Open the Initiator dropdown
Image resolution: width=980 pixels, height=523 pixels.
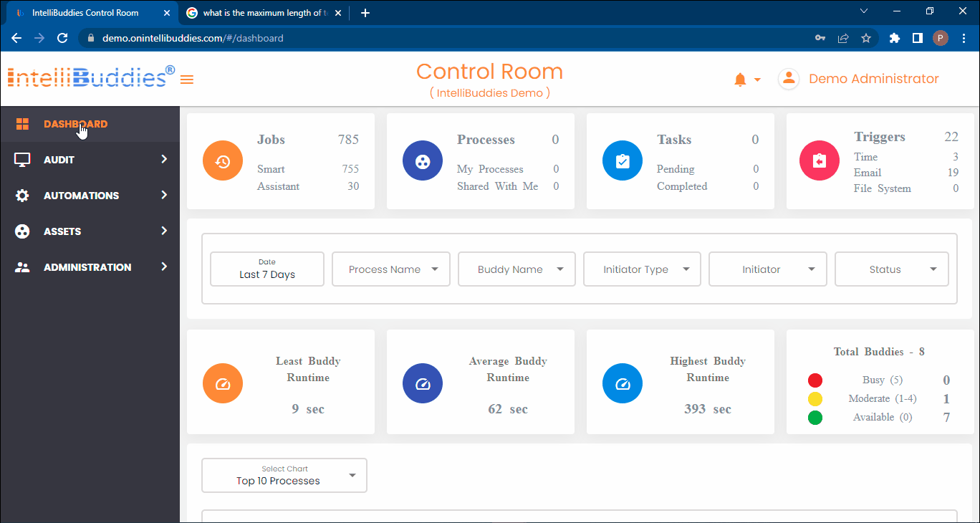(768, 269)
